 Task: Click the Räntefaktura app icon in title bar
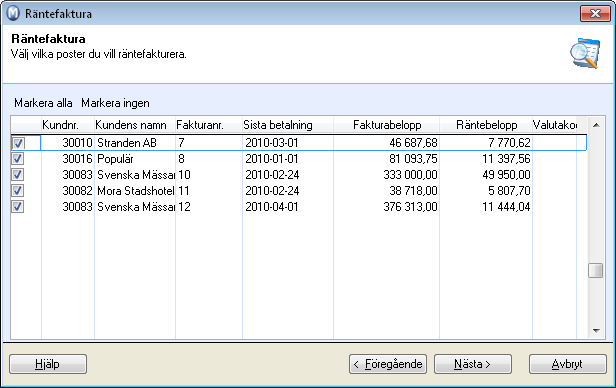13,13
